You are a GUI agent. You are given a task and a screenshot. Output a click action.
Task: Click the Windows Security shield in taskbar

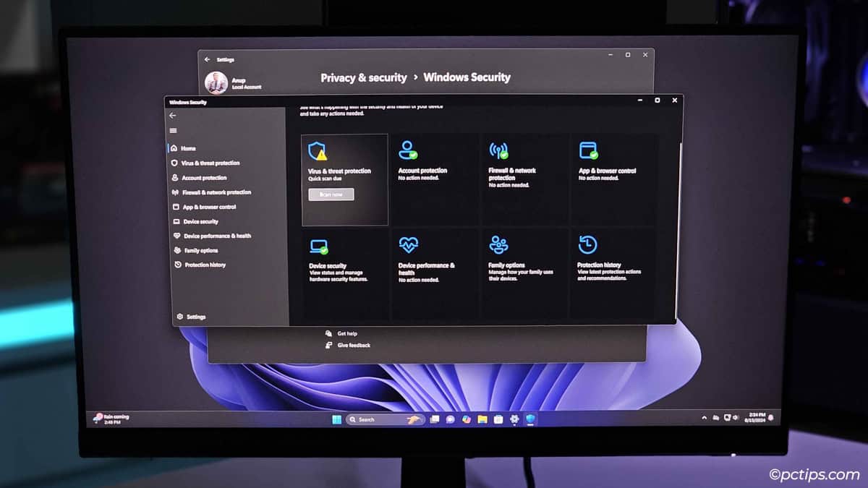pyautogui.click(x=530, y=419)
